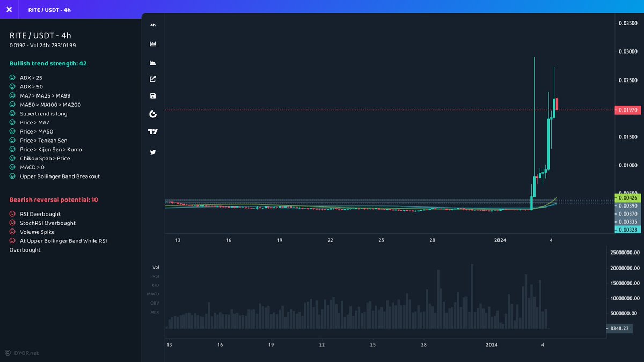Select the OBV indicator tab
This screenshot has height=362, width=644.
[155, 303]
